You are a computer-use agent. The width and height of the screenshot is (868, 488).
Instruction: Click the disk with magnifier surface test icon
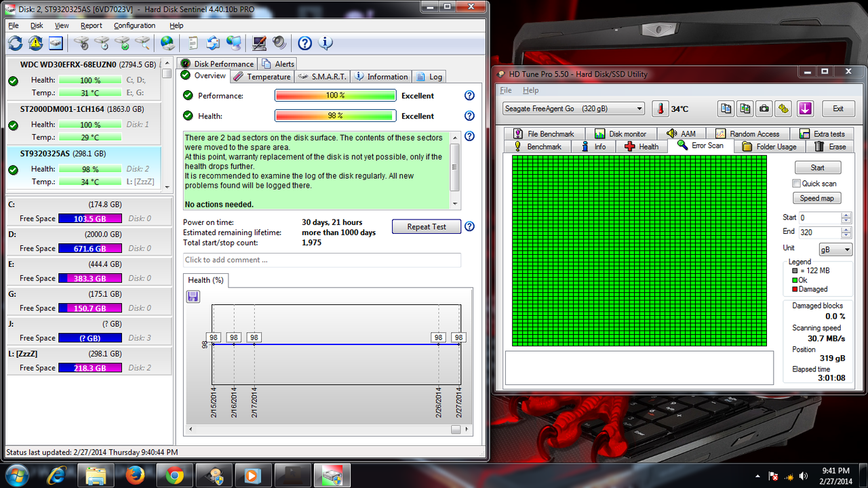click(x=142, y=43)
